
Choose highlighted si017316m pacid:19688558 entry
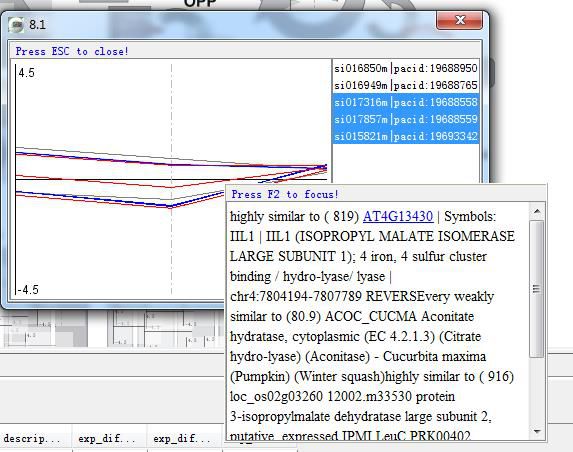pyautogui.click(x=406, y=102)
